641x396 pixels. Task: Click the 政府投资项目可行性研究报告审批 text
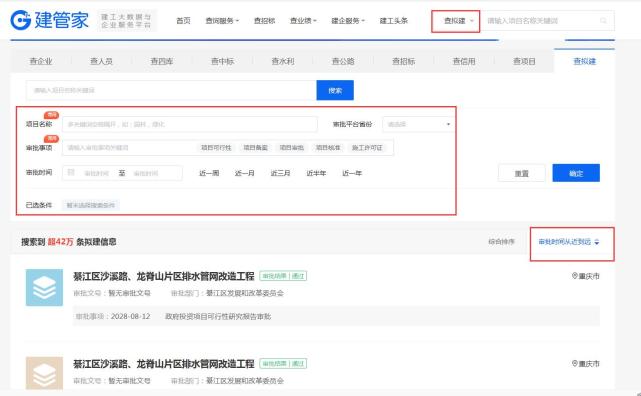coord(218,316)
